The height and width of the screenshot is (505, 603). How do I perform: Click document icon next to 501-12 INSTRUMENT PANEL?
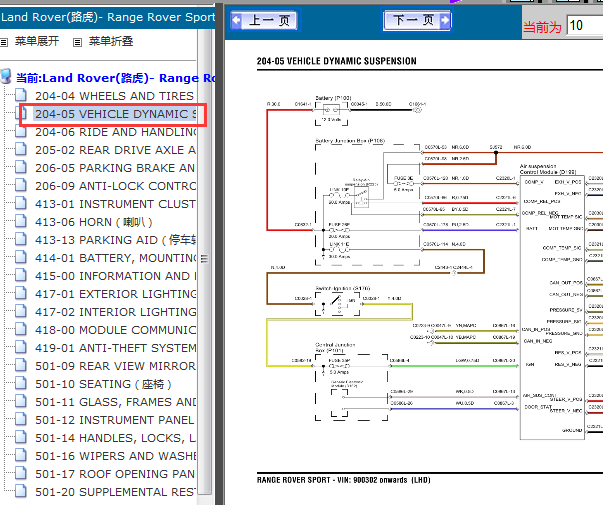click(x=21, y=419)
